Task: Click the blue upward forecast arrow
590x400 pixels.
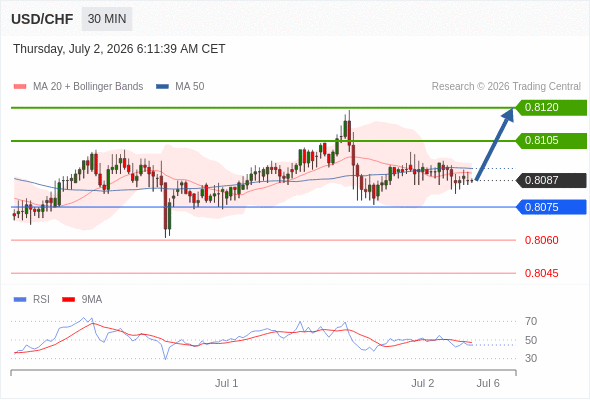Action: (495, 144)
